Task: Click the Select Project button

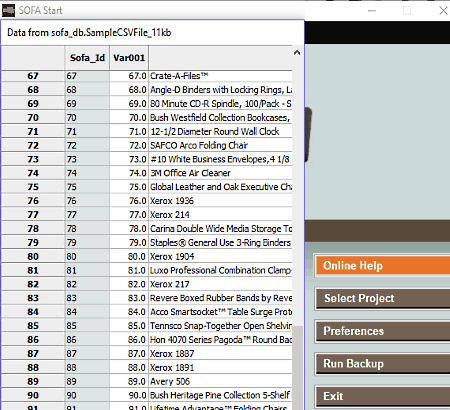Action: (383, 298)
